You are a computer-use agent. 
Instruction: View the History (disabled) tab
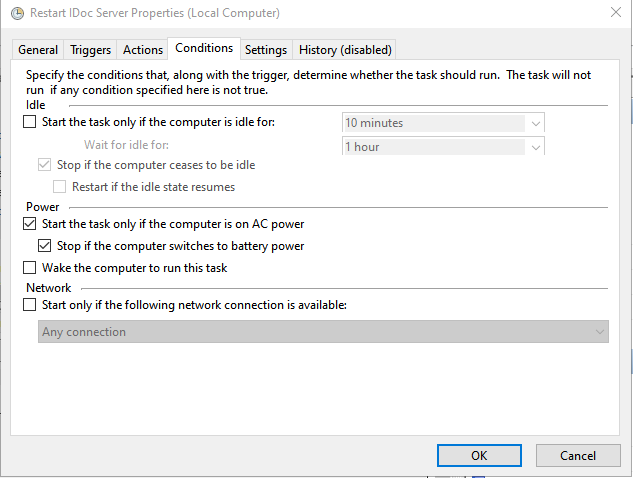tap(345, 50)
